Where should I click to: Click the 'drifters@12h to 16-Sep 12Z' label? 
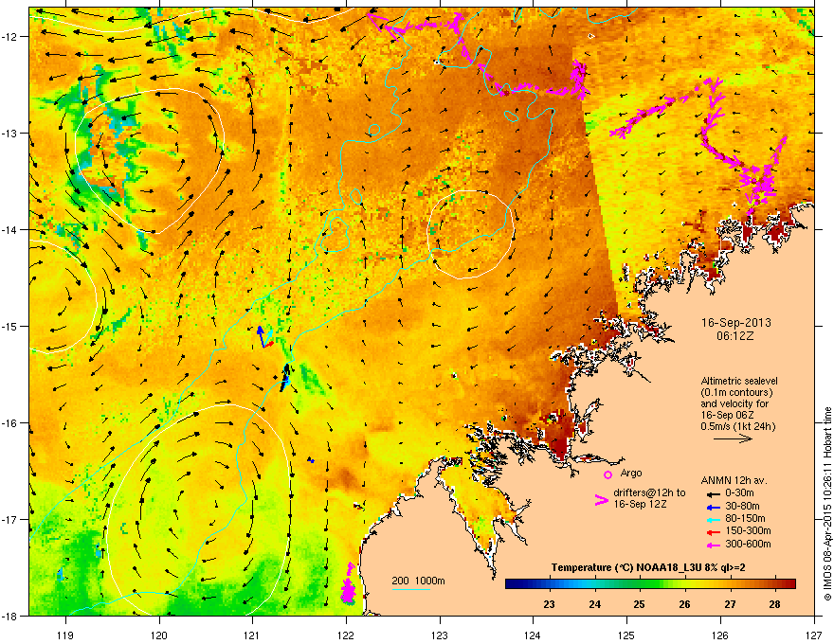click(x=649, y=498)
